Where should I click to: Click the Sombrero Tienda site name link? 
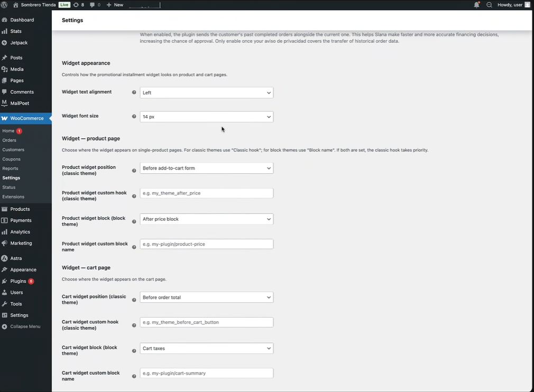click(38, 5)
